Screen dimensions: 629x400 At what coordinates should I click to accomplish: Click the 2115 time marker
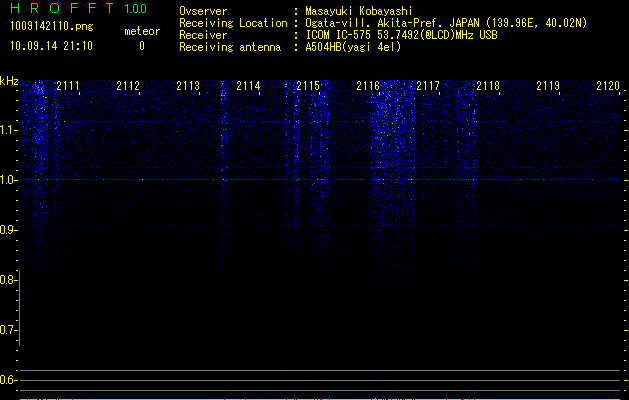click(308, 86)
